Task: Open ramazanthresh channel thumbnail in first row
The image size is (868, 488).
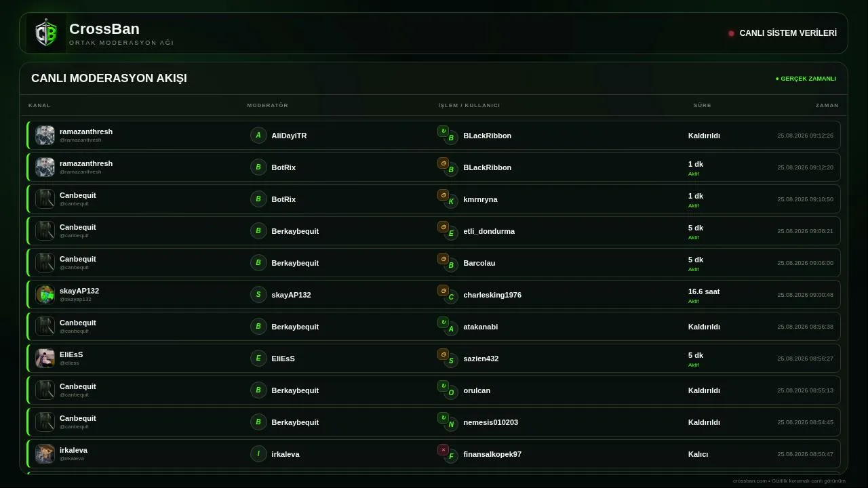Action: 45,135
